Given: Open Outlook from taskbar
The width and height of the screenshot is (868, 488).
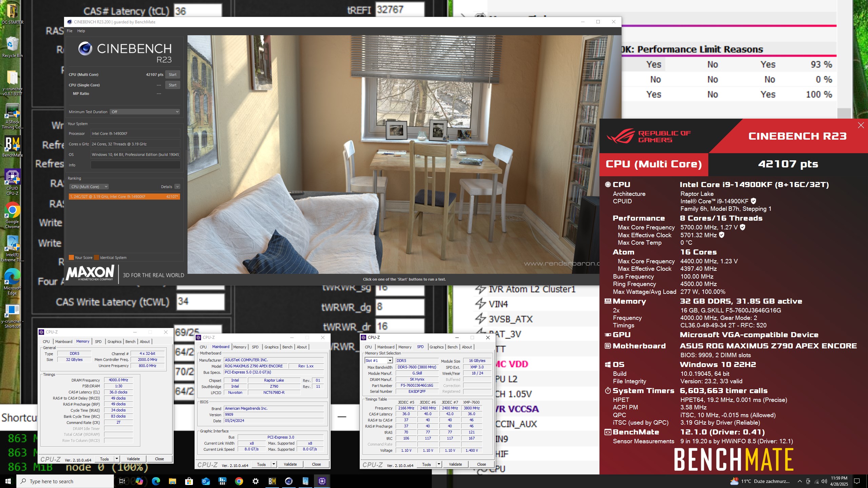Looking at the screenshot, I should [x=206, y=481].
